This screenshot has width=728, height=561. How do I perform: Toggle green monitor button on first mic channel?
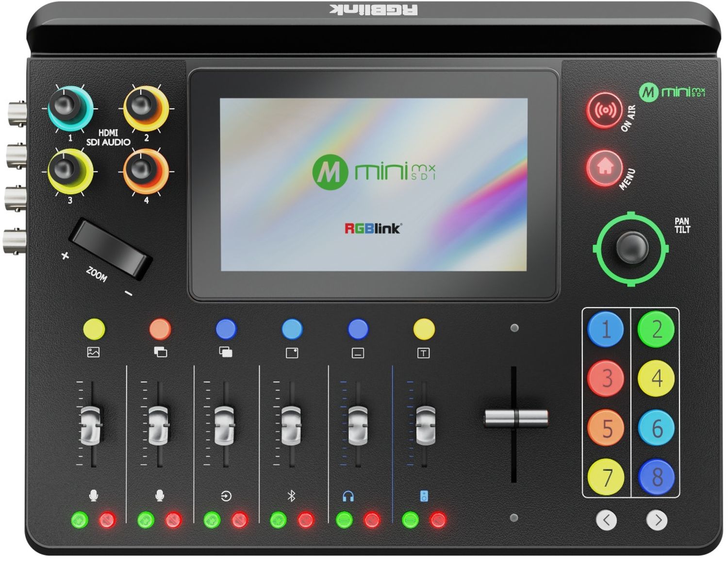pyautogui.click(x=80, y=520)
